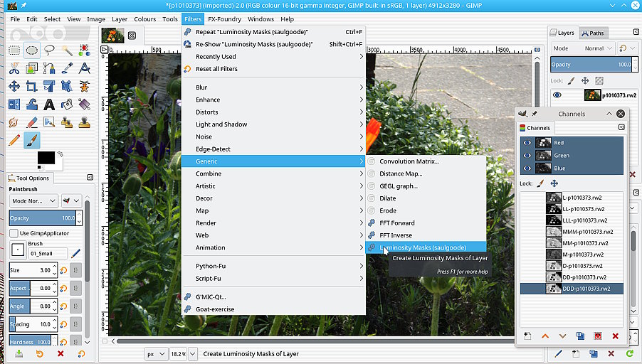This screenshot has width=642, height=364.
Task: Hide the p1010373.rw2 layer
Action: [x=557, y=95]
